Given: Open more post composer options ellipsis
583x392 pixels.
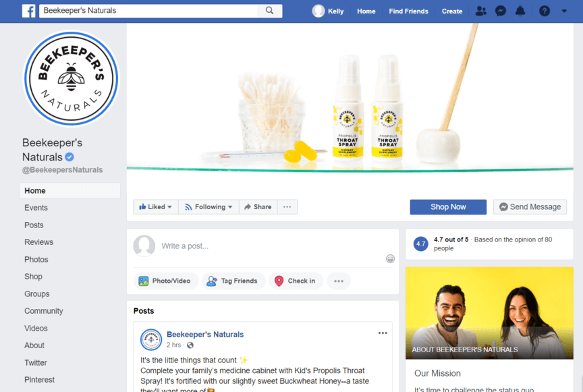Looking at the screenshot, I should coord(339,281).
